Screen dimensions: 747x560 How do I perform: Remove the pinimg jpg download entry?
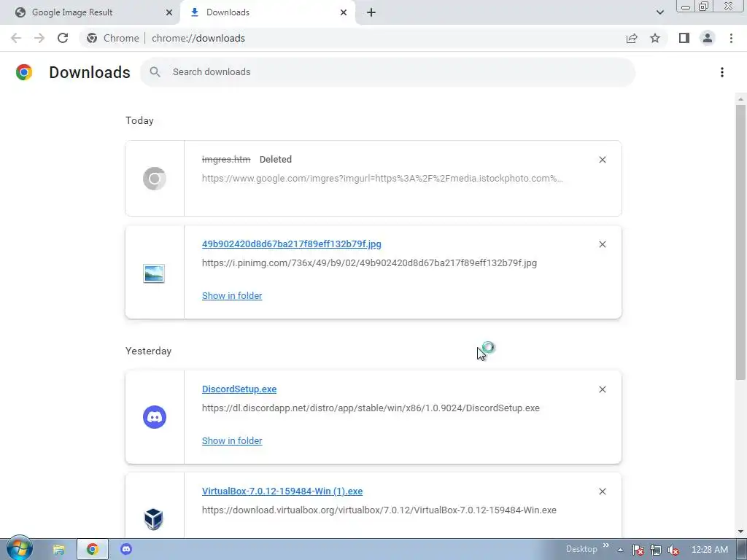point(602,244)
